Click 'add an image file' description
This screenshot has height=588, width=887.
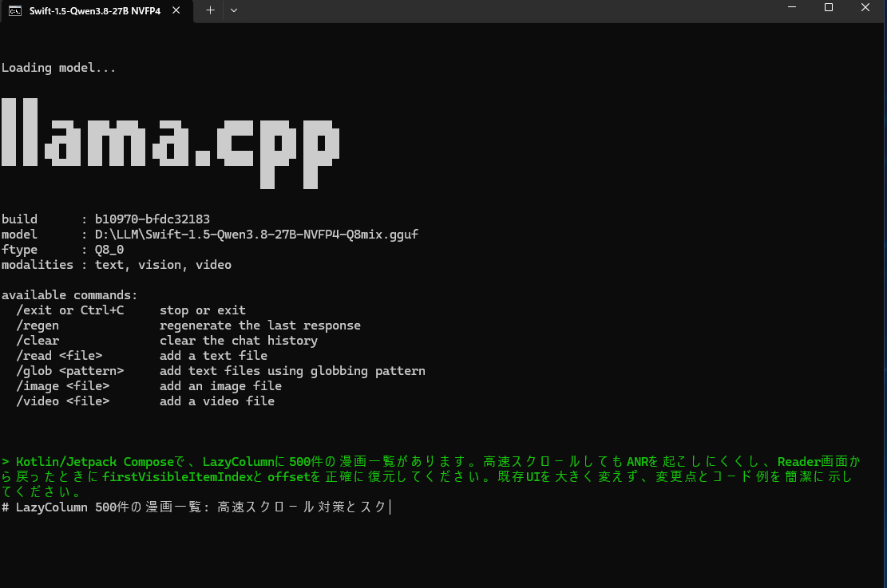point(220,386)
